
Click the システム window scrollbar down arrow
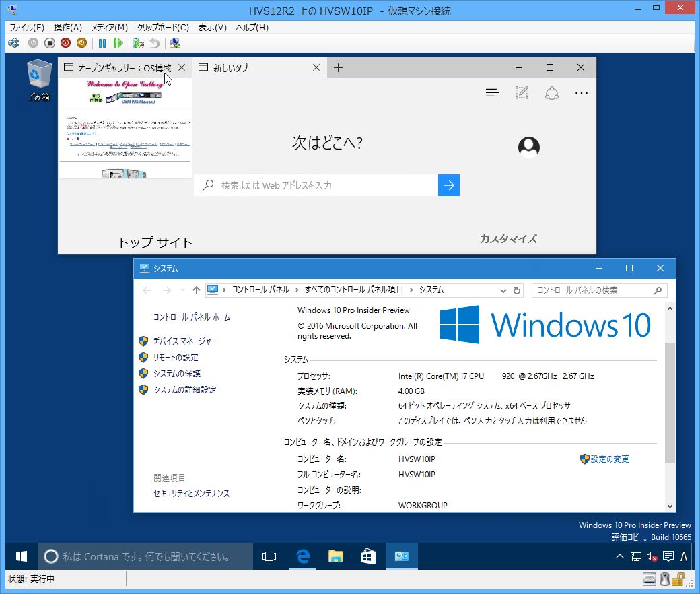(x=670, y=506)
